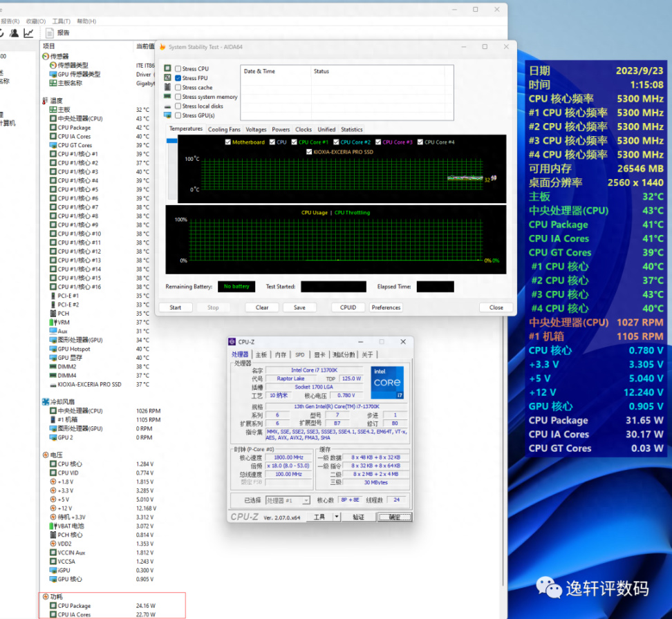Enable the Stress CPU checkbox
This screenshot has width=672, height=619.
pyautogui.click(x=178, y=69)
